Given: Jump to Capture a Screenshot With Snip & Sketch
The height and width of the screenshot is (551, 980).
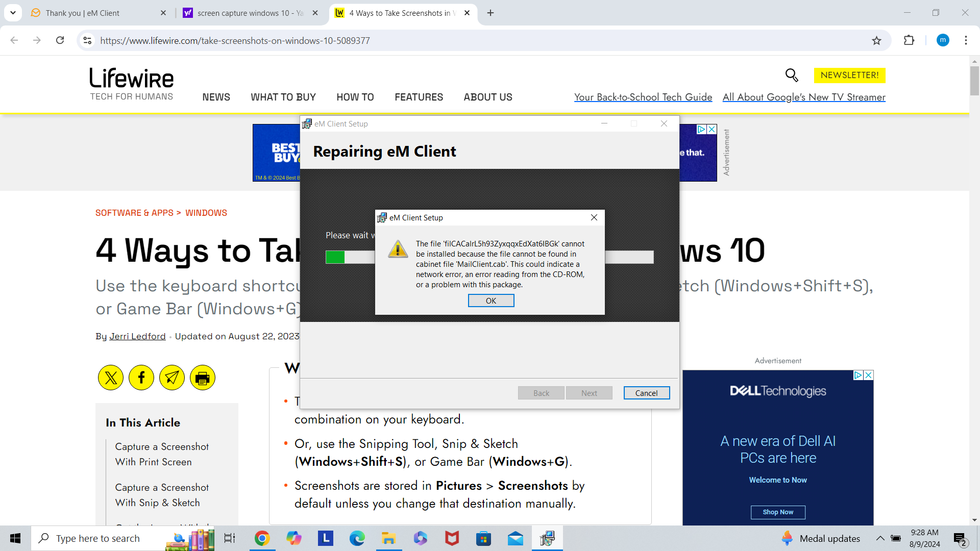Looking at the screenshot, I should tap(162, 495).
